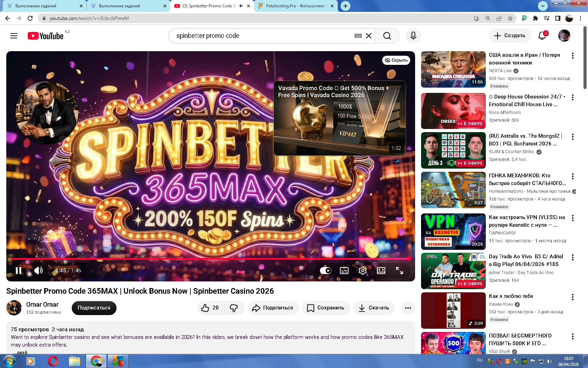Screen dimensions: 588x368
Task: Open notifications bell
Action: [542, 36]
